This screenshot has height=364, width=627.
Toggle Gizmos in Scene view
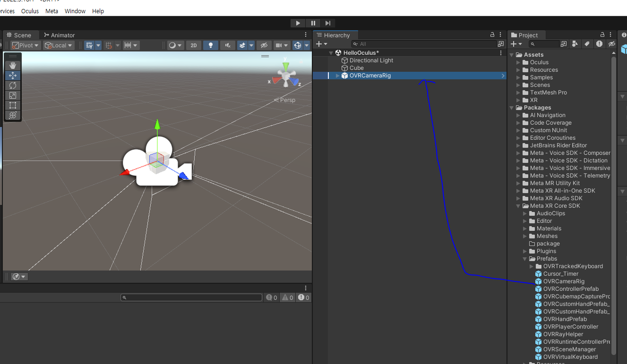click(x=298, y=45)
